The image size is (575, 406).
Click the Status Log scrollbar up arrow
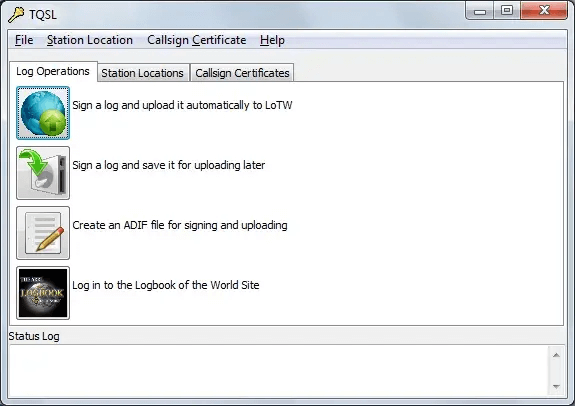556,355
